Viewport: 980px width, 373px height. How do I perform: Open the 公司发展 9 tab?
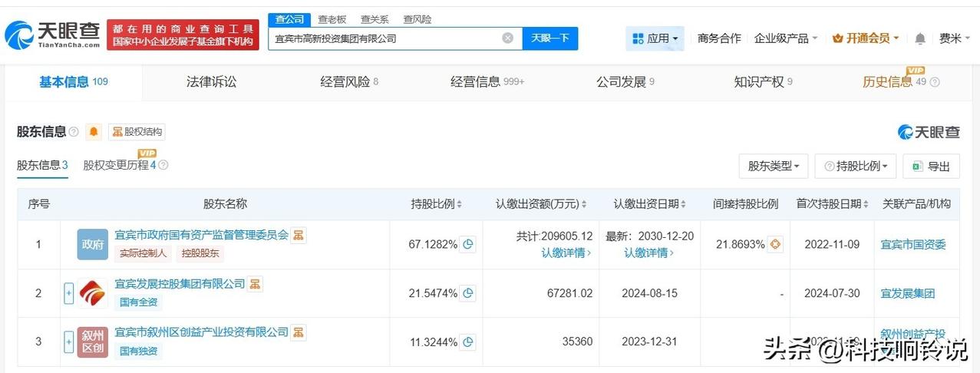pos(625,82)
